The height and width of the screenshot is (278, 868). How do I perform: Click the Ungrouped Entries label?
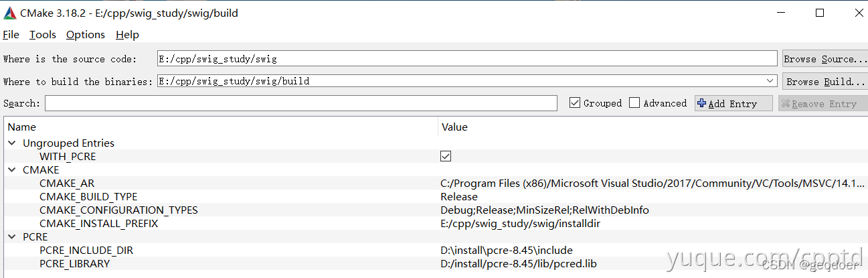(x=68, y=143)
